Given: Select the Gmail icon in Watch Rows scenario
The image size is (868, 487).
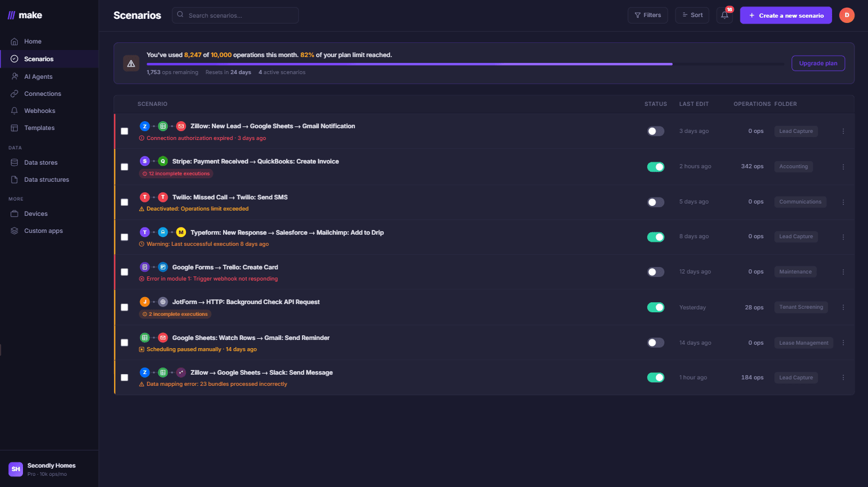Looking at the screenshot, I should 163,337.
